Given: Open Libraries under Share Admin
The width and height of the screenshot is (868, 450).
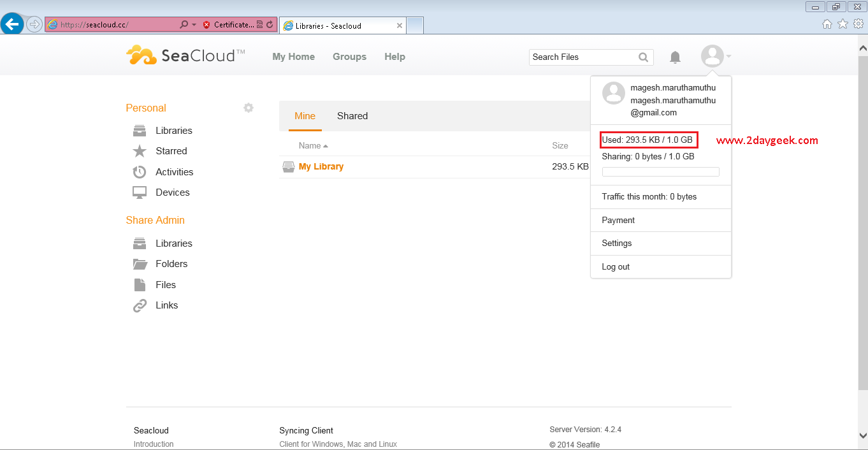Looking at the screenshot, I should tap(174, 243).
